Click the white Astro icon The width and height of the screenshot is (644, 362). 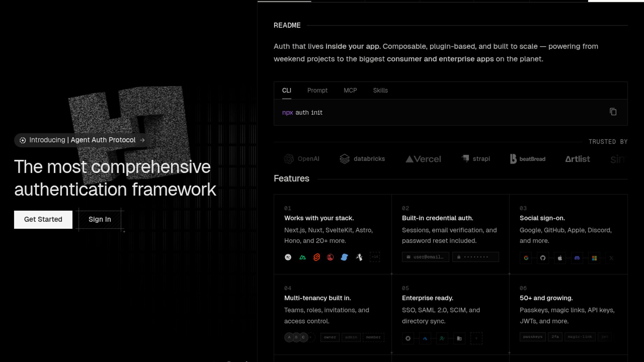pyautogui.click(x=359, y=257)
